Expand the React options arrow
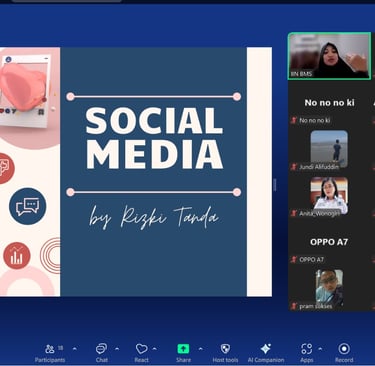 coord(155,349)
